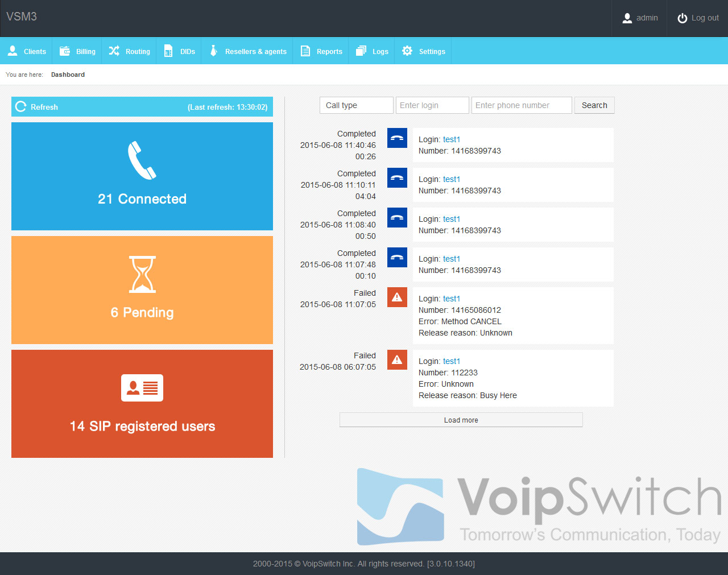
Task: Open the Clients menu
Action: (x=27, y=51)
